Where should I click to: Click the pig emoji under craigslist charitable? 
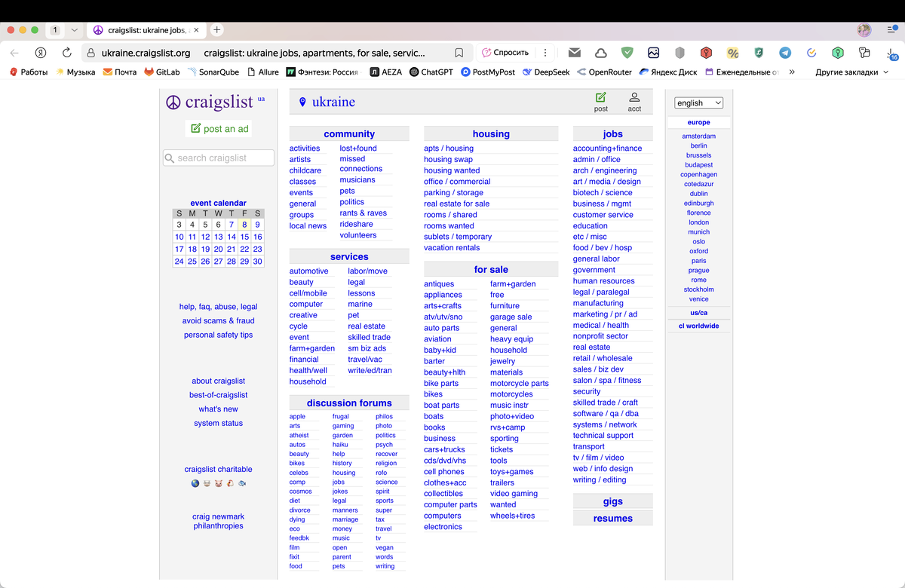[x=218, y=483]
